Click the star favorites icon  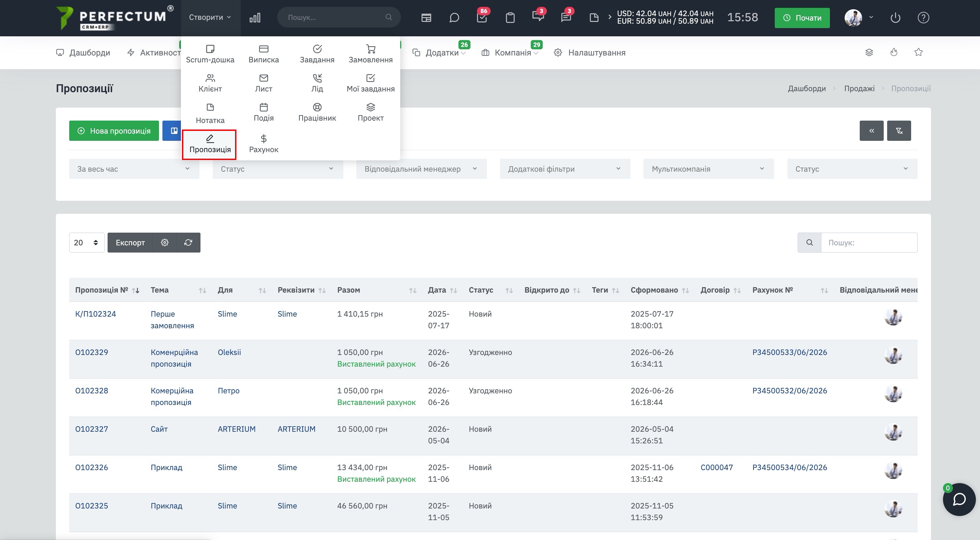pyautogui.click(x=918, y=52)
